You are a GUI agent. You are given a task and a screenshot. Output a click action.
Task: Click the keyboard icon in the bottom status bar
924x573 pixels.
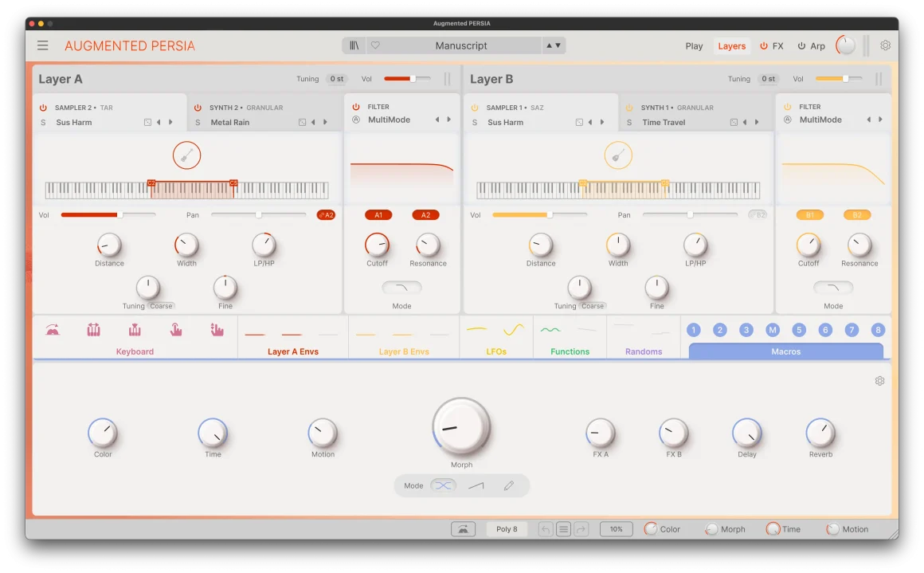pyautogui.click(x=464, y=528)
